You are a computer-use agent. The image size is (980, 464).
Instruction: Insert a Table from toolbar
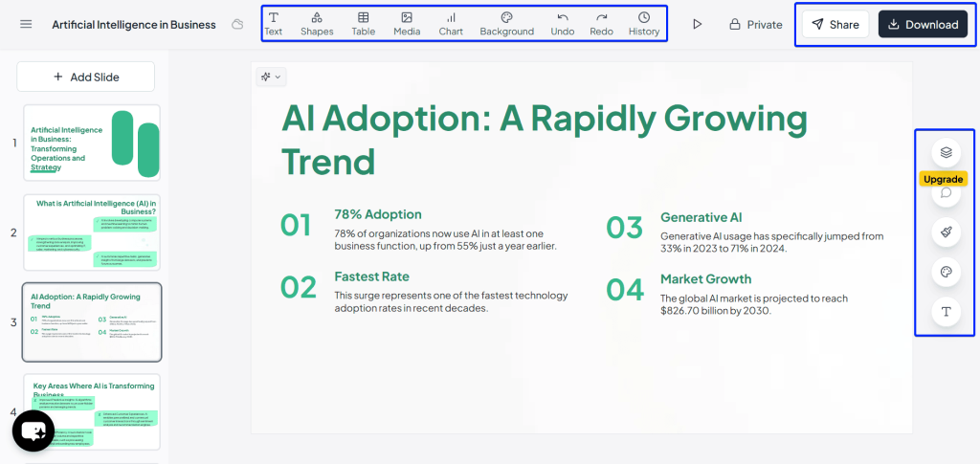point(363,24)
